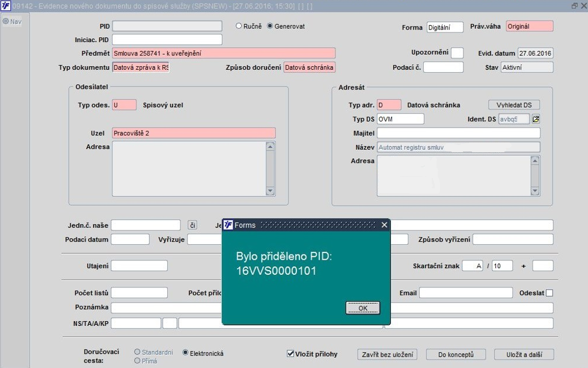Click the application logo icon in title bar
This screenshot has height=368, width=588.
pyautogui.click(x=5, y=5)
